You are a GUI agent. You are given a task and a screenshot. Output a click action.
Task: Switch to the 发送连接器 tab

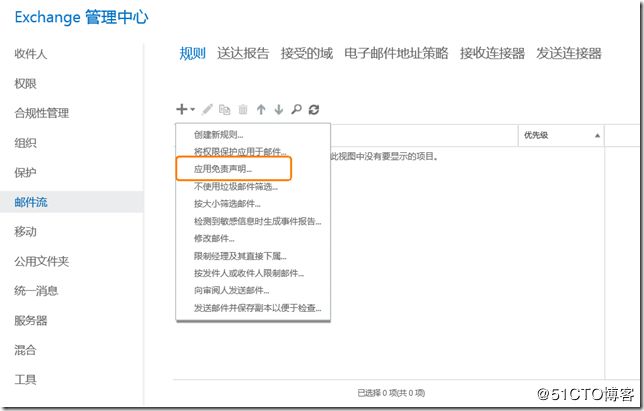click(569, 53)
